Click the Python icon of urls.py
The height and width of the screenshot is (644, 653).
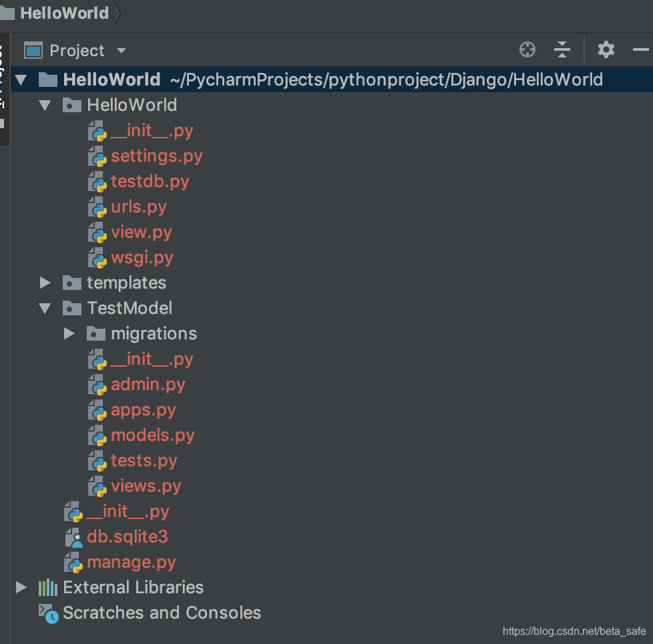97,208
